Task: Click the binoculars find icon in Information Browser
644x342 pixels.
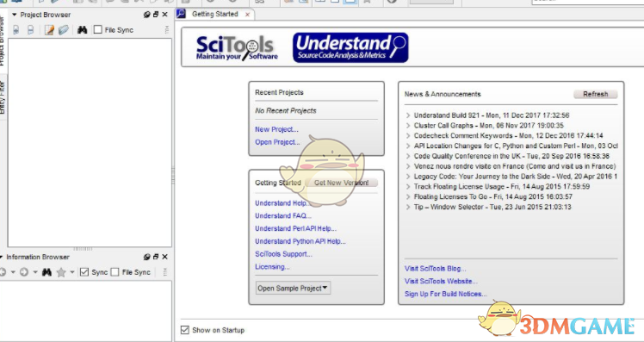Action: 46,272
